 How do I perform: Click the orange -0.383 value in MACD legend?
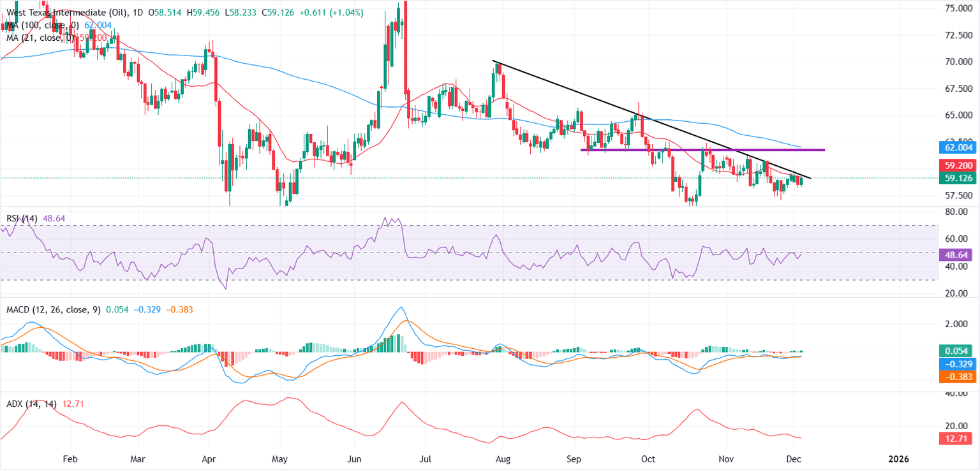[x=179, y=309]
